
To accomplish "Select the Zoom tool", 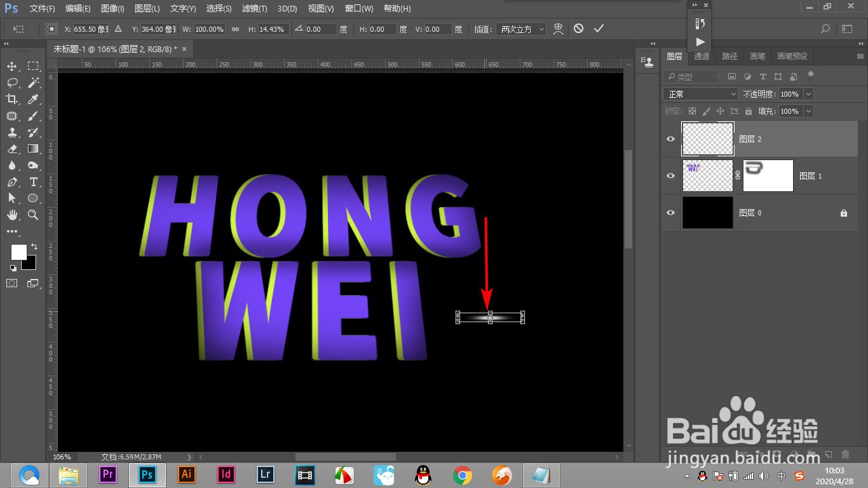I will (x=32, y=215).
